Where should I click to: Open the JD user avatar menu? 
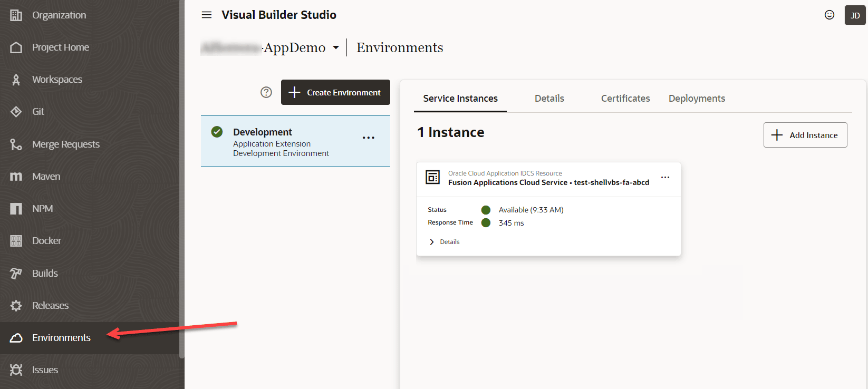(x=855, y=15)
